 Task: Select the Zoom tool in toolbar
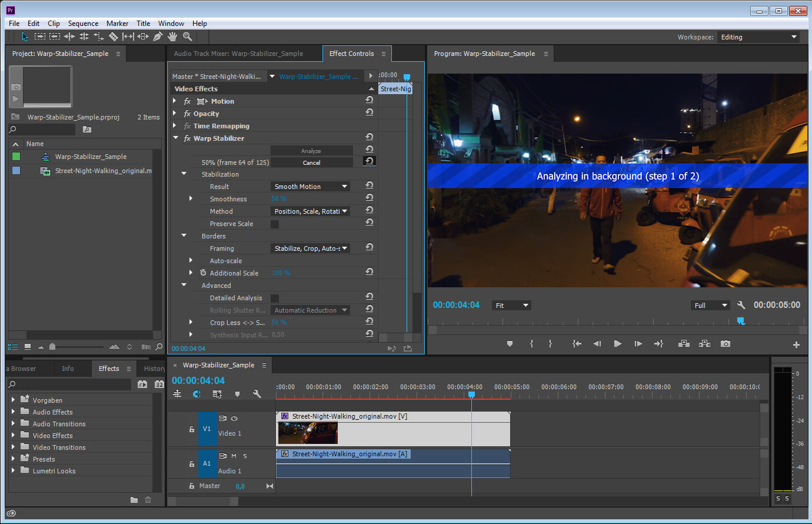point(187,37)
